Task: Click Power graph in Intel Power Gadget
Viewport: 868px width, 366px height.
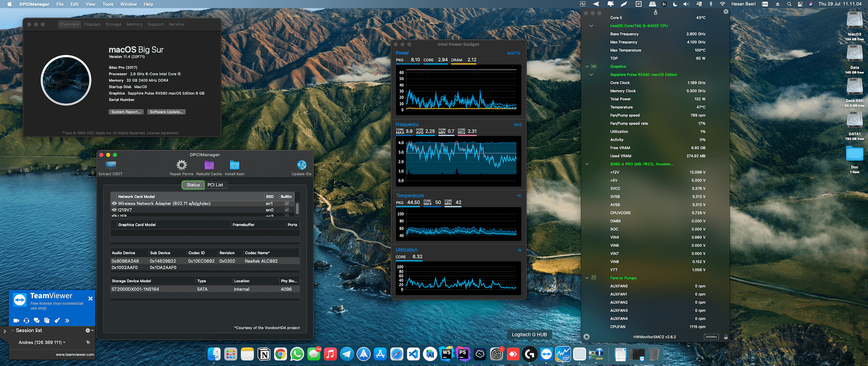Action: [458, 90]
